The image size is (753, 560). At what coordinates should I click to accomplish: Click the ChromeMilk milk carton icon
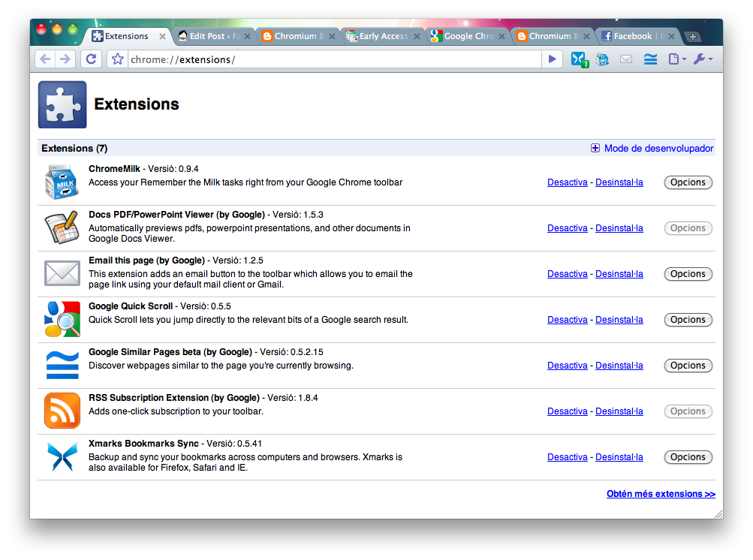pos(62,182)
